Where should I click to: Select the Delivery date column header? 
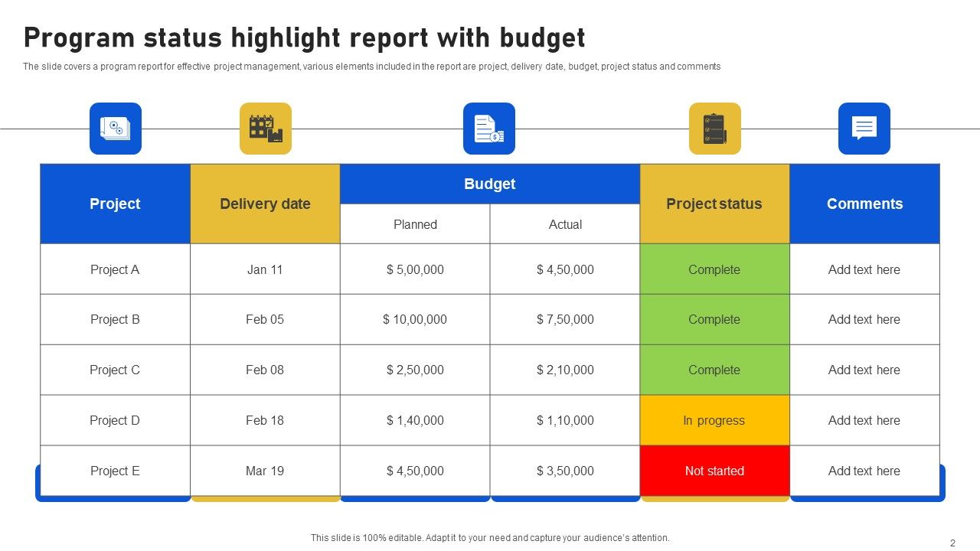point(265,204)
